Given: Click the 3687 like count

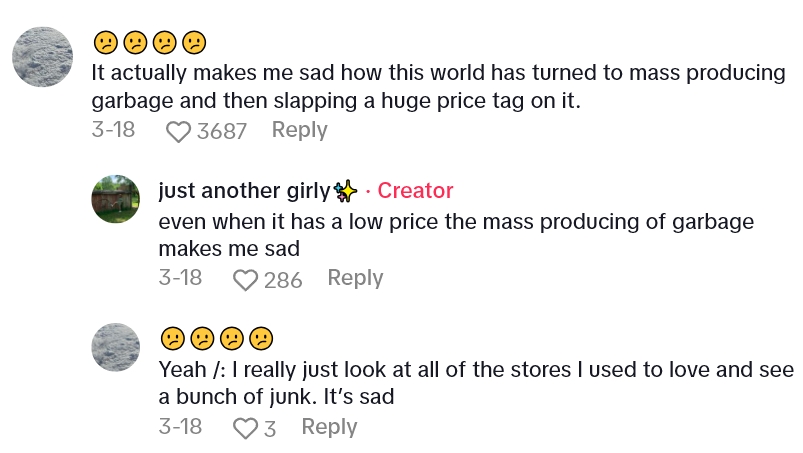Looking at the screenshot, I should (221, 131).
